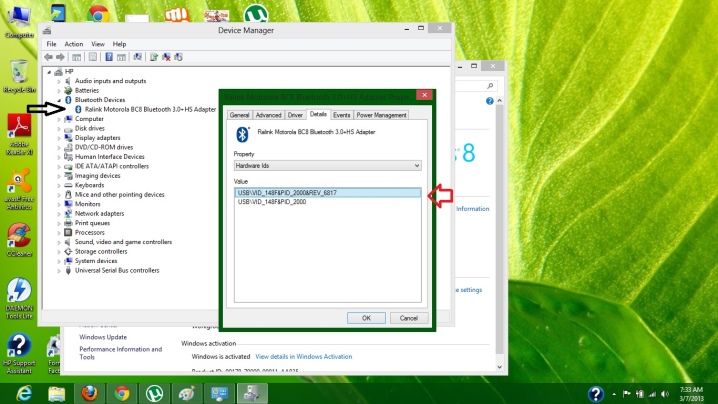Click Performance Information and Tools link
The height and width of the screenshot is (404, 718).
[120, 353]
